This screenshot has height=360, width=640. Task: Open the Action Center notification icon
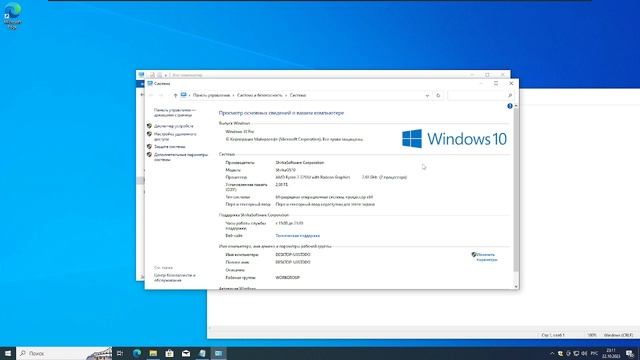pyautogui.click(x=630, y=353)
